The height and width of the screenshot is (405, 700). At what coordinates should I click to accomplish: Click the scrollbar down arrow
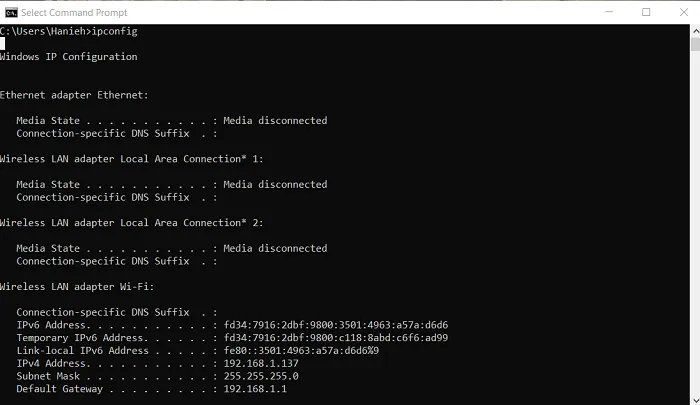click(696, 400)
